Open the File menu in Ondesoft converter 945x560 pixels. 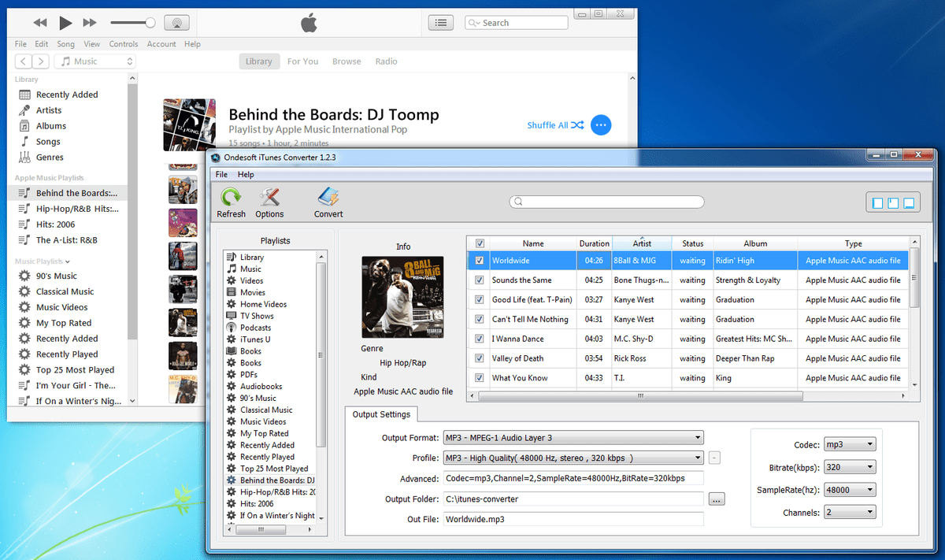tap(220, 174)
